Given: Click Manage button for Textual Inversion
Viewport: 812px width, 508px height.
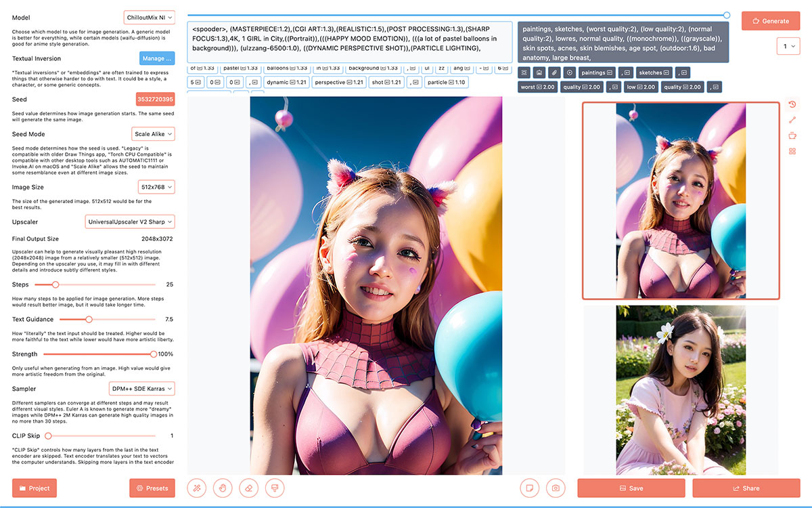Looking at the screenshot, I should tap(157, 59).
